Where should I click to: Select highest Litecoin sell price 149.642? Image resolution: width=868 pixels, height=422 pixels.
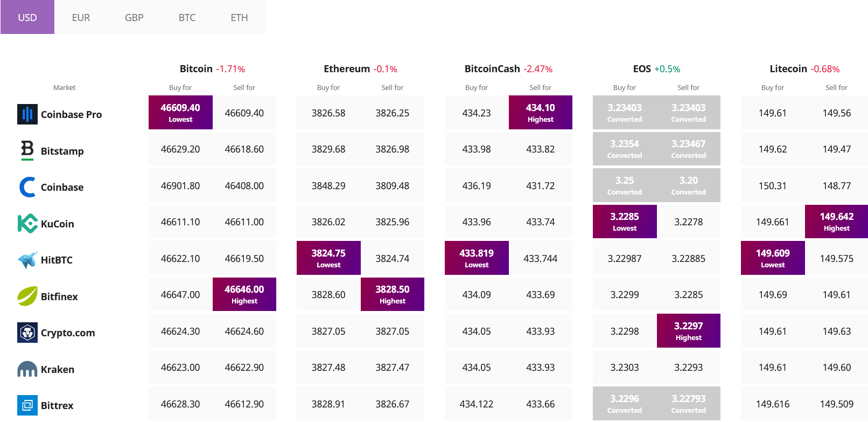pos(836,222)
